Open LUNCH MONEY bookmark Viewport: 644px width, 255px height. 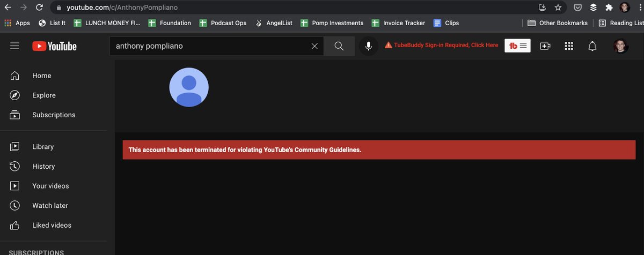[x=107, y=23]
